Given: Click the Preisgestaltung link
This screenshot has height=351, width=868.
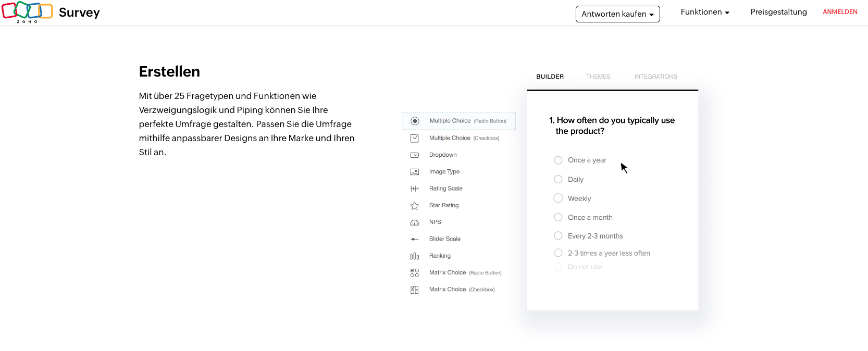Looking at the screenshot, I should [778, 12].
